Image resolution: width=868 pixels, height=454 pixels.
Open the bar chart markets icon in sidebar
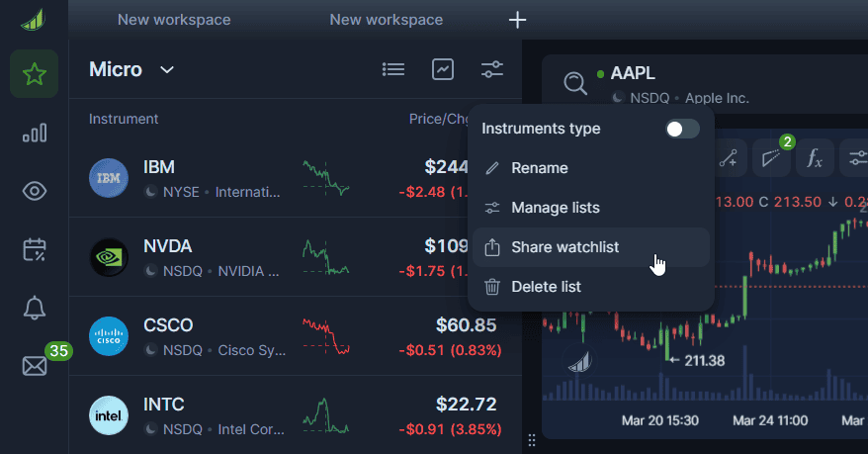(35, 133)
